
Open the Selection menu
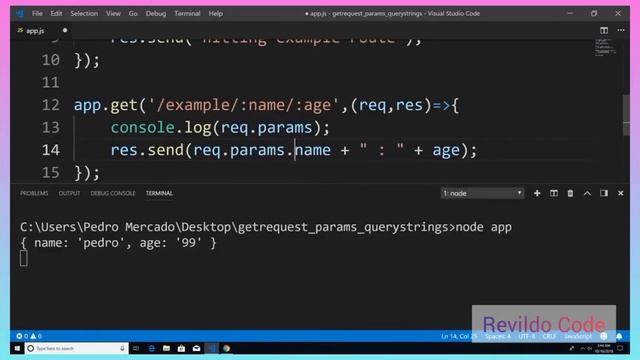click(84, 13)
